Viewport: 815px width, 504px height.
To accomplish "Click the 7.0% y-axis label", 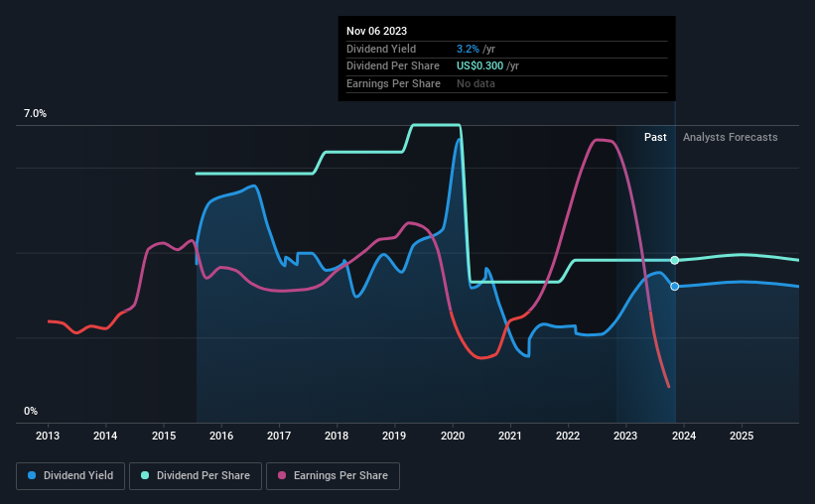I will click(35, 114).
